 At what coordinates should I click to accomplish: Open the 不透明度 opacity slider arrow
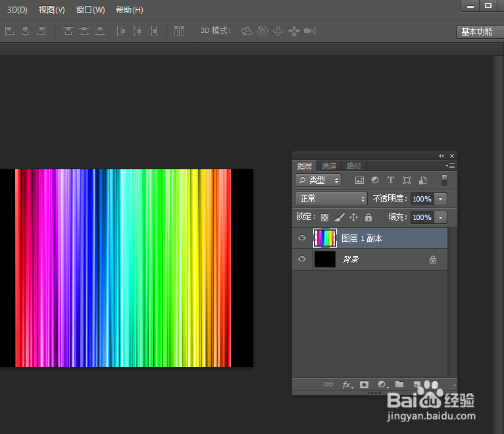(x=440, y=199)
